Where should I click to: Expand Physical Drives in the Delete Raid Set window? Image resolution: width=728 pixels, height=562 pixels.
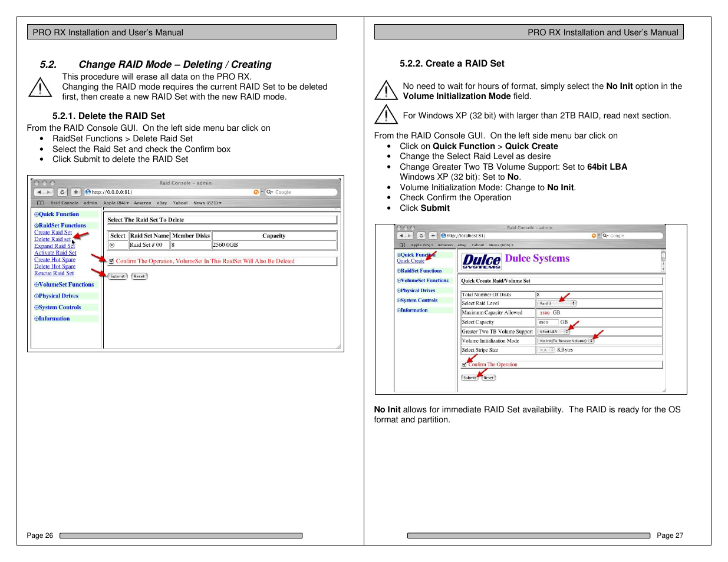[x=57, y=296]
